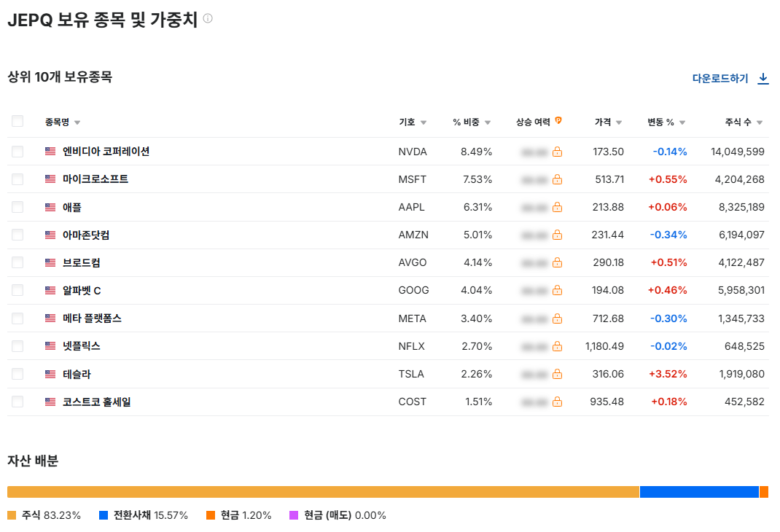This screenshot has width=780, height=532.
Task: Click the lock icon in the AAPL row
Action: click(556, 207)
